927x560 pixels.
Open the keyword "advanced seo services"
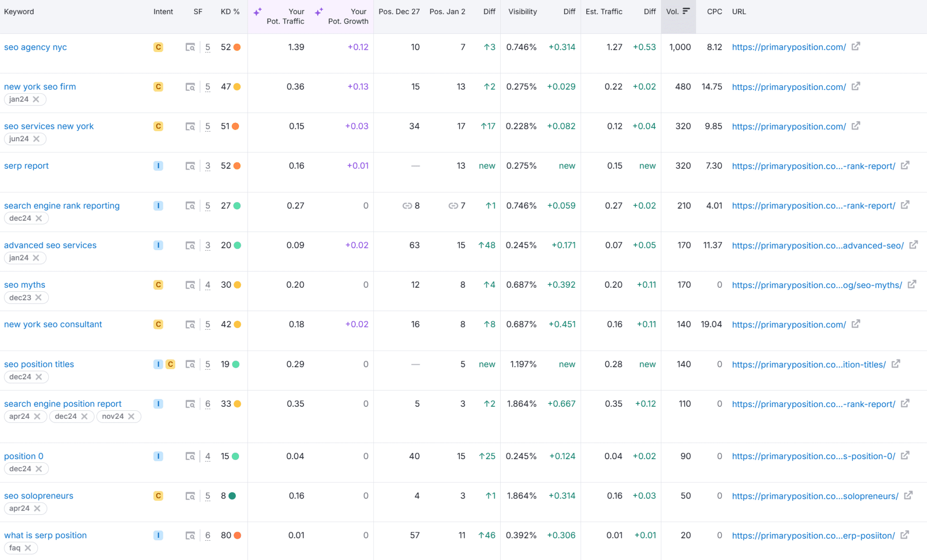coord(50,245)
